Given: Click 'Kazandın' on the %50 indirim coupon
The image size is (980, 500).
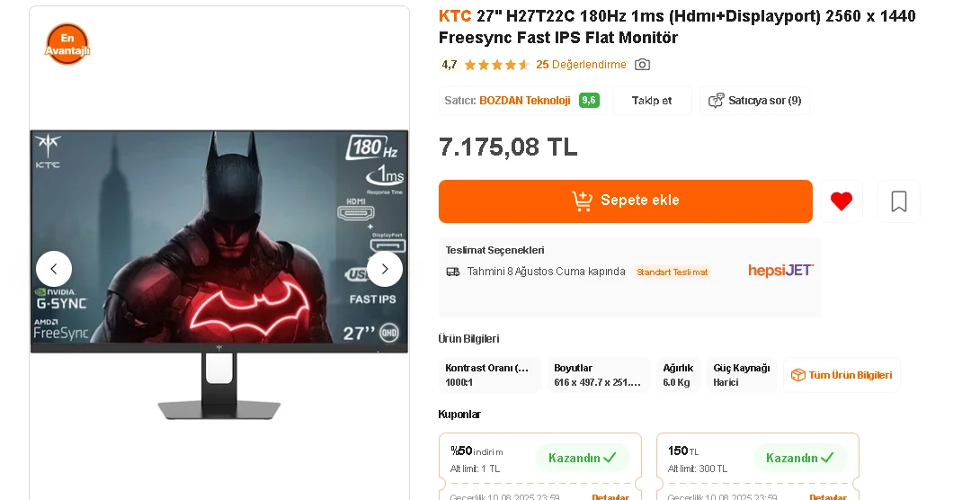Looking at the screenshot, I should 583,458.
